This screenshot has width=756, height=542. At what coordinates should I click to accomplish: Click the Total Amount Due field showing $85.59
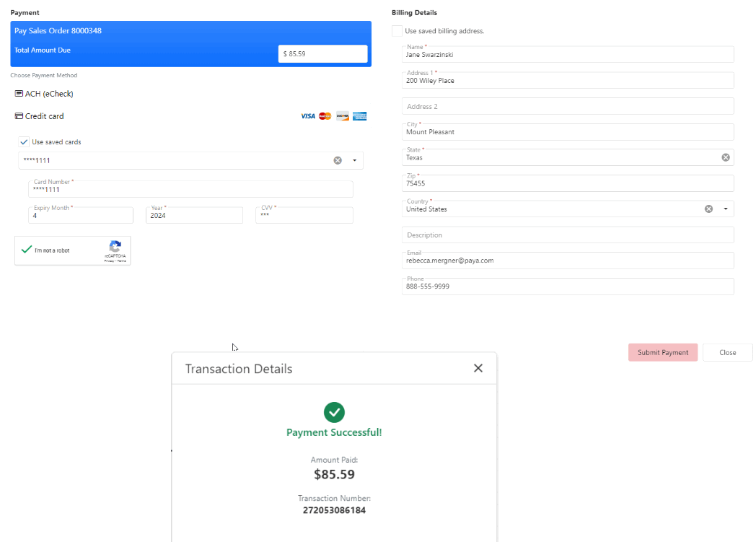tap(322, 53)
